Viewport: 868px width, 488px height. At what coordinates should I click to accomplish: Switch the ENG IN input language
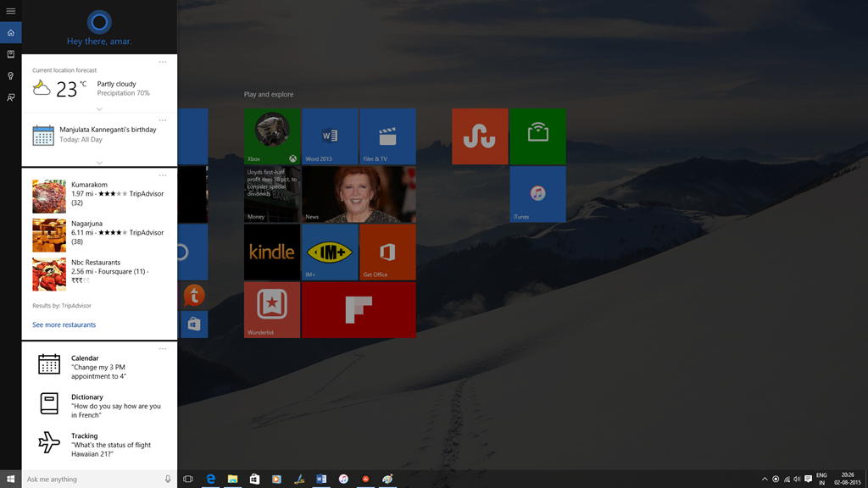point(821,480)
